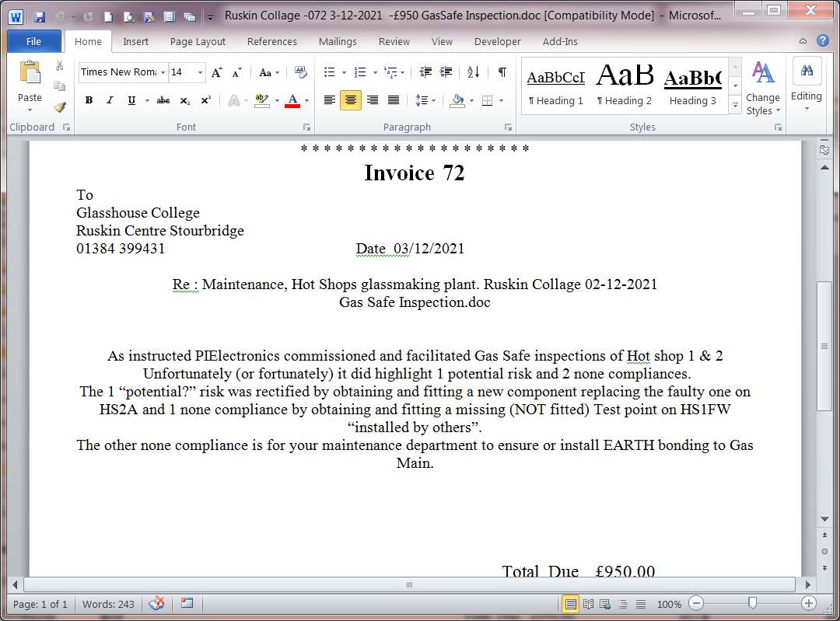Switch to the Mailings tab
This screenshot has width=840, height=621.
(x=338, y=41)
